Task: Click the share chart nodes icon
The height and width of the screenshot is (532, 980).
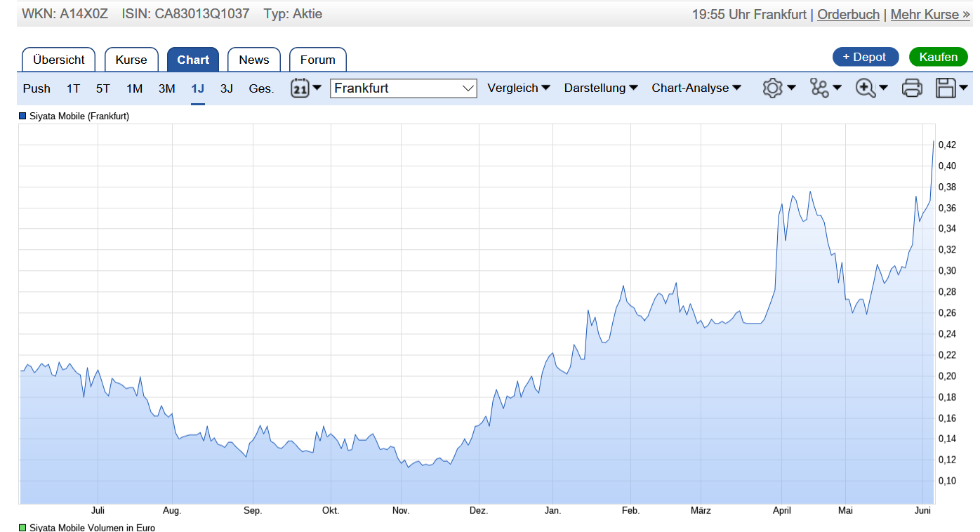Action: [819, 88]
